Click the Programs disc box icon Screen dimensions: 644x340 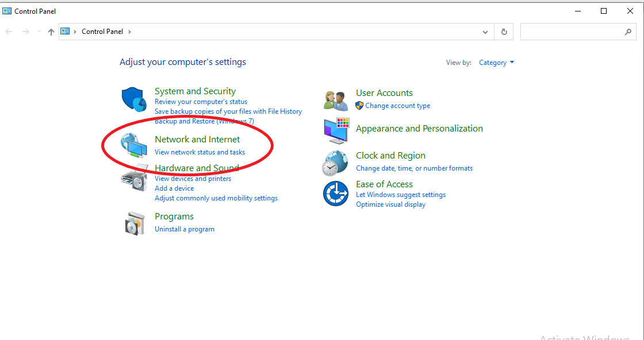(135, 223)
